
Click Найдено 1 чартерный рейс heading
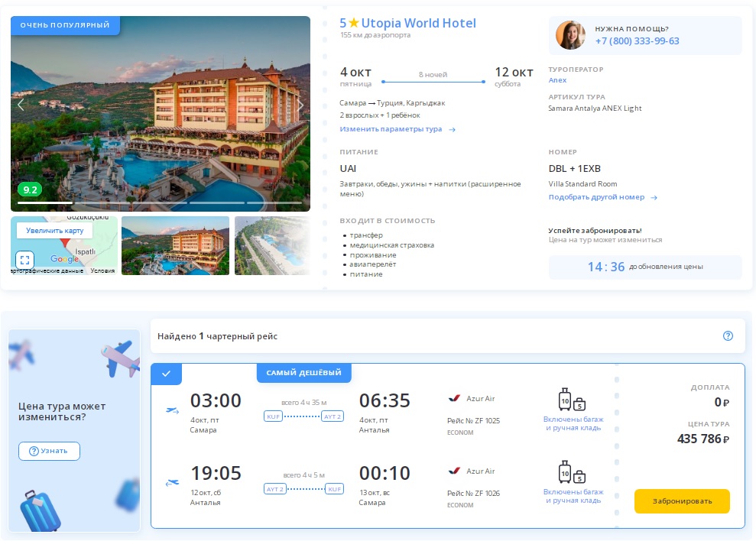point(217,336)
